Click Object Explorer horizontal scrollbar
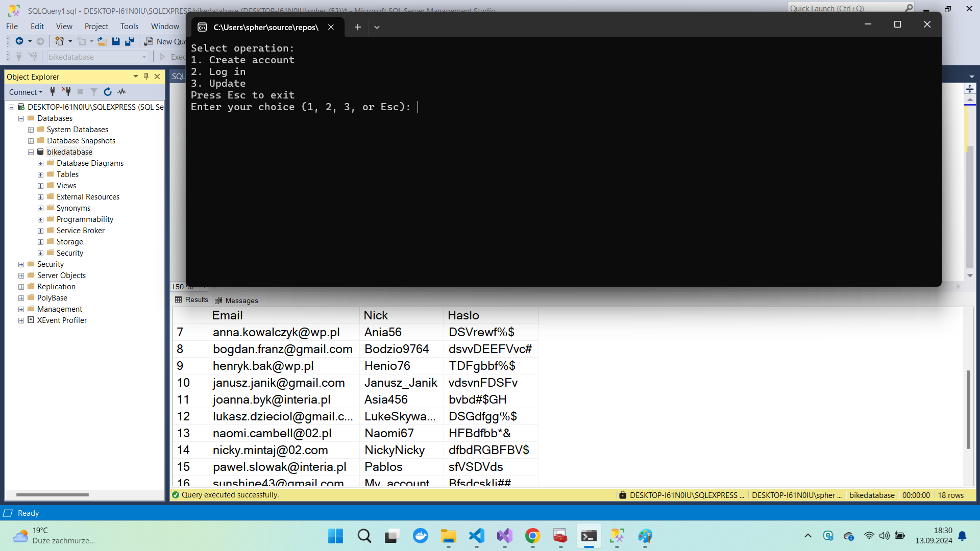 (53, 494)
